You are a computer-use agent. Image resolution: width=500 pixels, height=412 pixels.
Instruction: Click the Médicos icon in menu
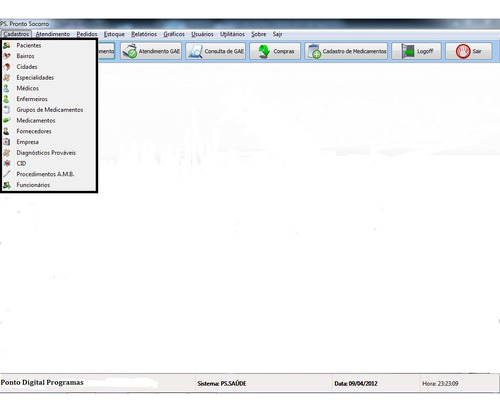pos(7,88)
